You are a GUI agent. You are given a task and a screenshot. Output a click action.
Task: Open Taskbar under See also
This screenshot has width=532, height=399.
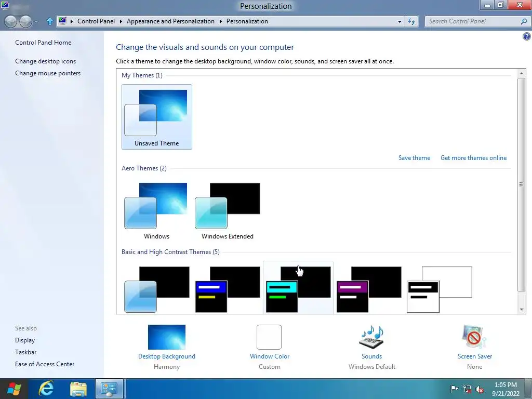point(25,352)
